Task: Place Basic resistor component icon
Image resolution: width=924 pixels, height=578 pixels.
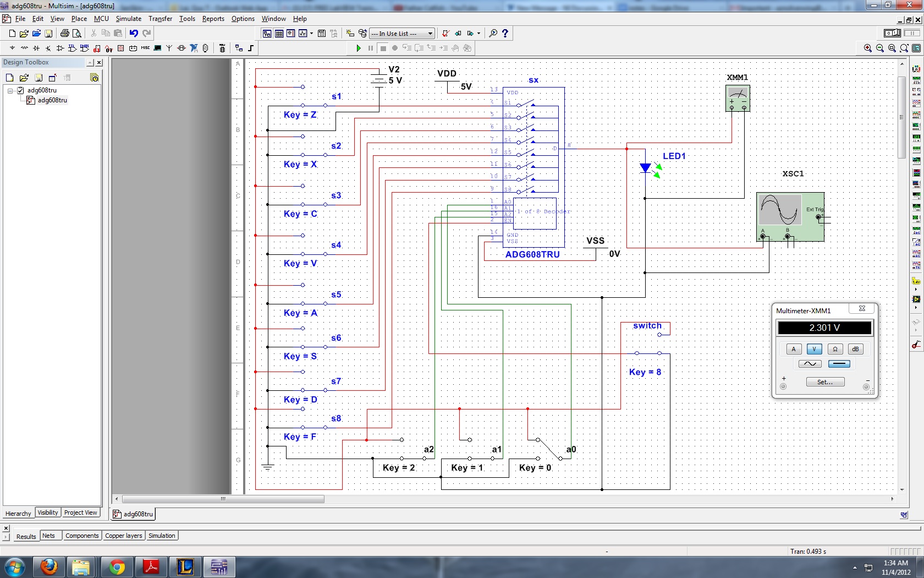Action: click(x=24, y=48)
